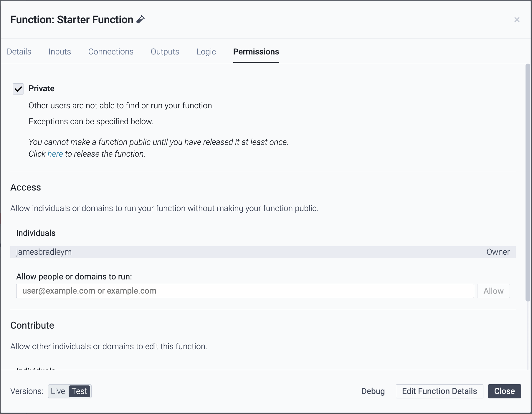Image resolution: width=532 pixels, height=414 pixels.
Task: Close the dialog with the X icon
Action: (517, 20)
